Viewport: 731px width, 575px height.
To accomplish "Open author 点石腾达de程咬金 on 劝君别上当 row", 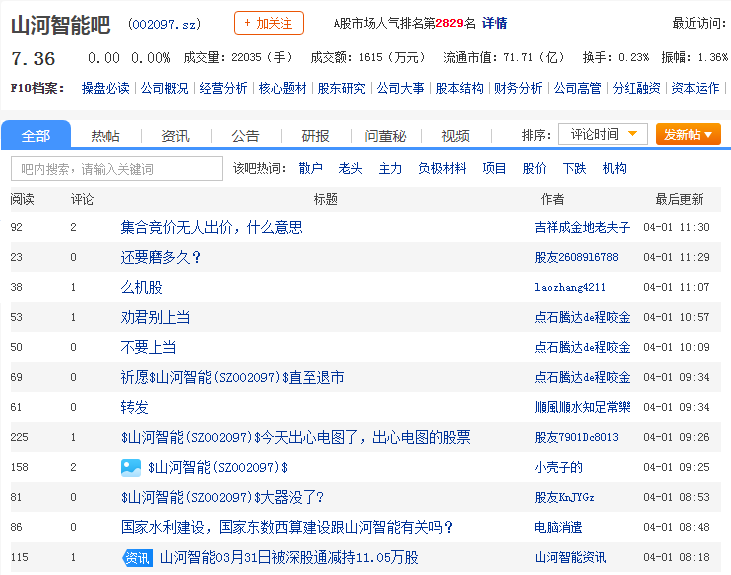I will pyautogui.click(x=582, y=317).
